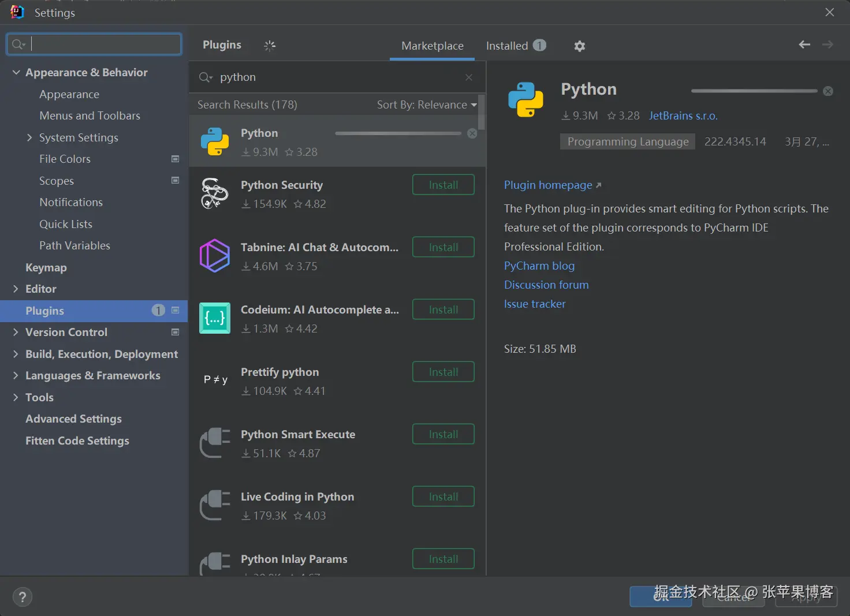Focus the marketplace search field with python
This screenshot has height=616, width=850.
click(338, 77)
